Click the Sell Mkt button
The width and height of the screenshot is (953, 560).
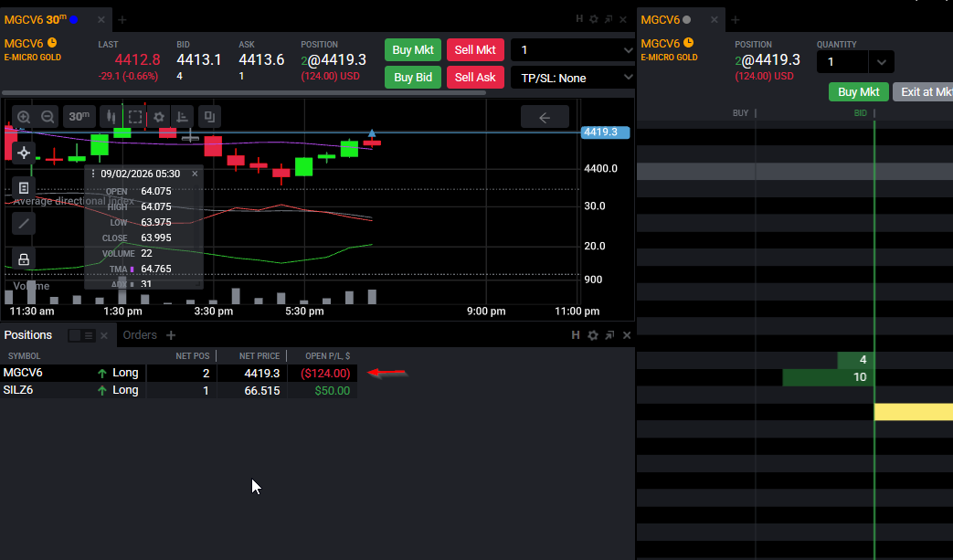pos(475,50)
